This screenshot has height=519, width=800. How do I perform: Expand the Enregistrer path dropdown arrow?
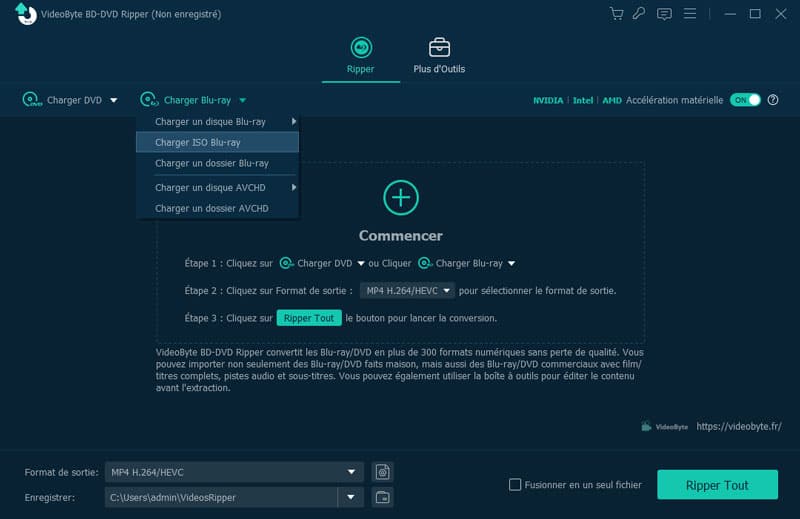350,497
